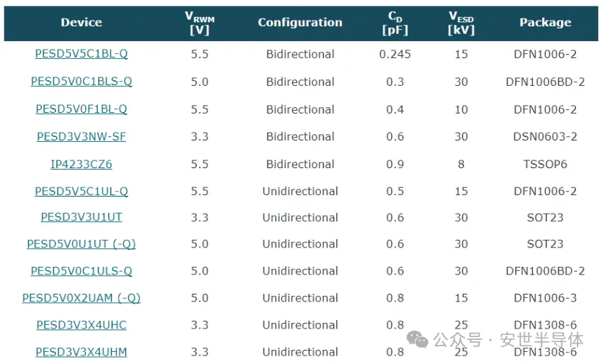Click the PESD5V0C1ULS-Q device link
The height and width of the screenshot is (364, 603).
pos(82,271)
